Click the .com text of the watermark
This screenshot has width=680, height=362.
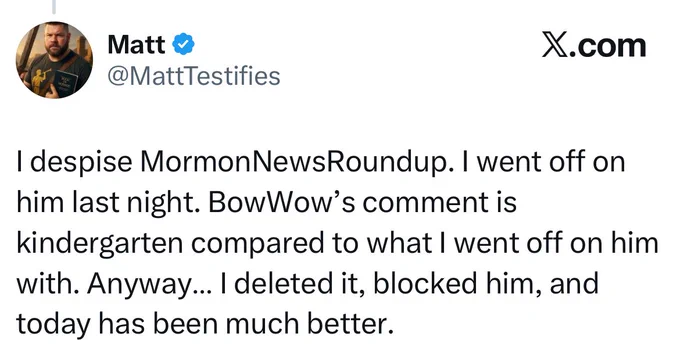coord(608,46)
